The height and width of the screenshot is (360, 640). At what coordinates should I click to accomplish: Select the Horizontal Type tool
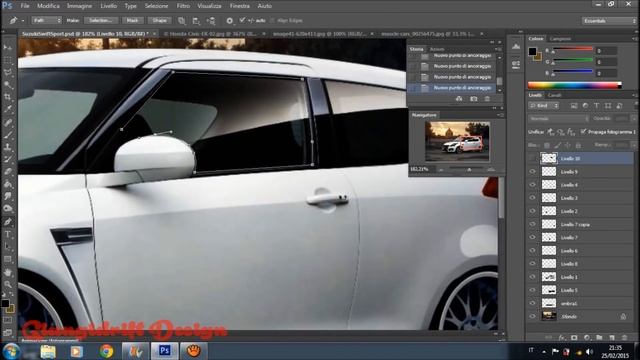point(8,234)
